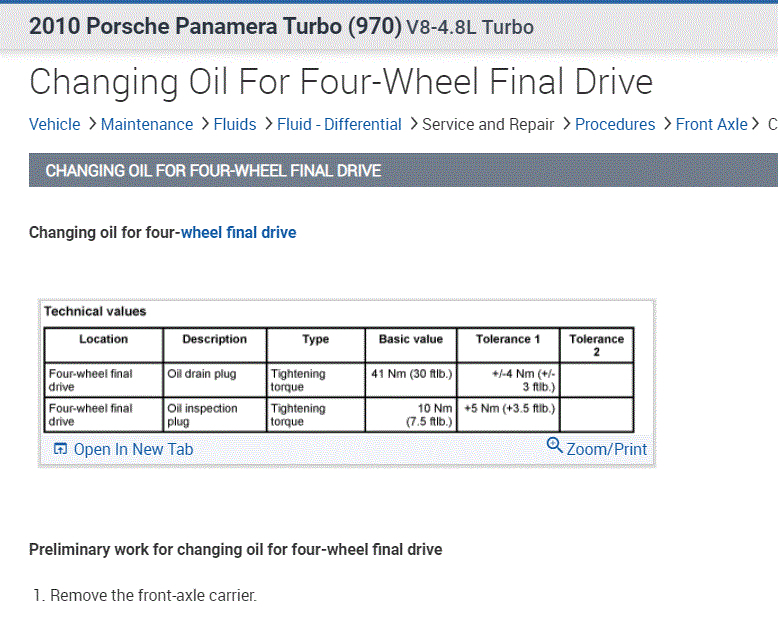Image resolution: width=778 pixels, height=629 pixels.
Task: Go to the Vehicle breadcrumb link
Action: point(54,125)
